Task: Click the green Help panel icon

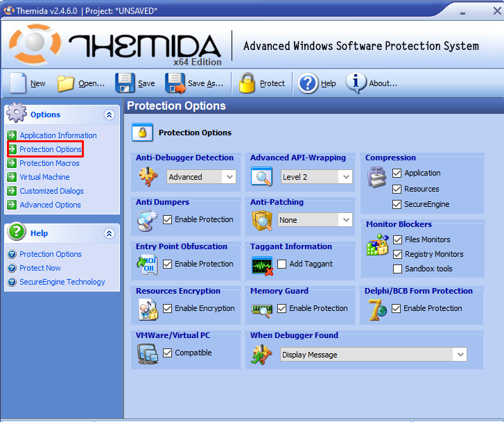Action: pyautogui.click(x=17, y=231)
